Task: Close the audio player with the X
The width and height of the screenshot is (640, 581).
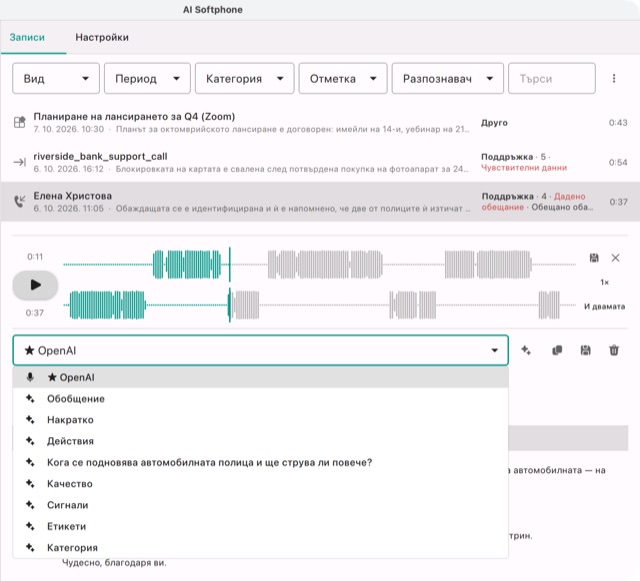Action: coord(616,258)
